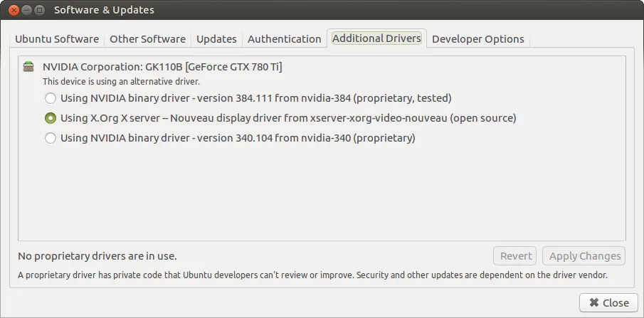This screenshot has height=318, width=644.
Task: Click the Close button at bottom right
Action: pyautogui.click(x=608, y=303)
